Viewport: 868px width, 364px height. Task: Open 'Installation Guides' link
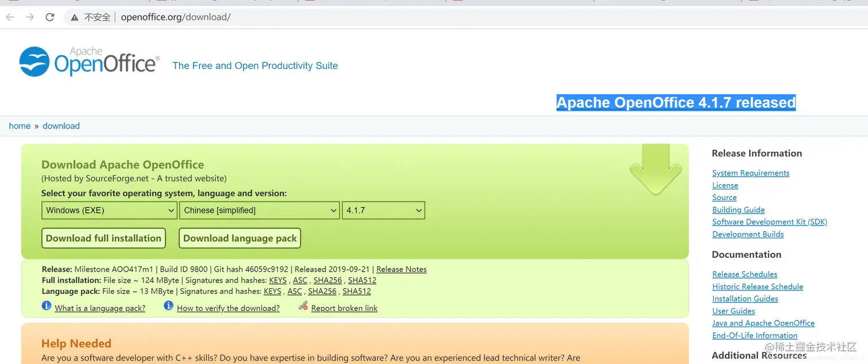pos(745,299)
